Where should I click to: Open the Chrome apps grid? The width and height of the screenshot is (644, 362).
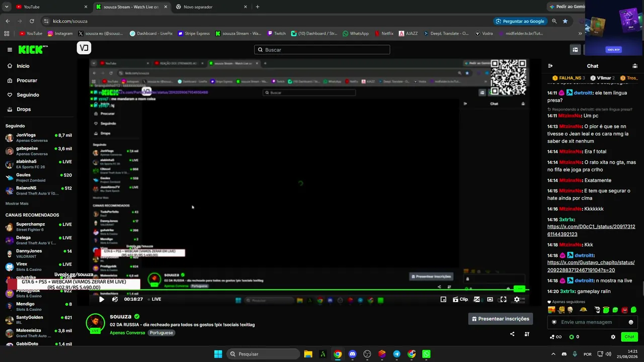[x=7, y=34]
